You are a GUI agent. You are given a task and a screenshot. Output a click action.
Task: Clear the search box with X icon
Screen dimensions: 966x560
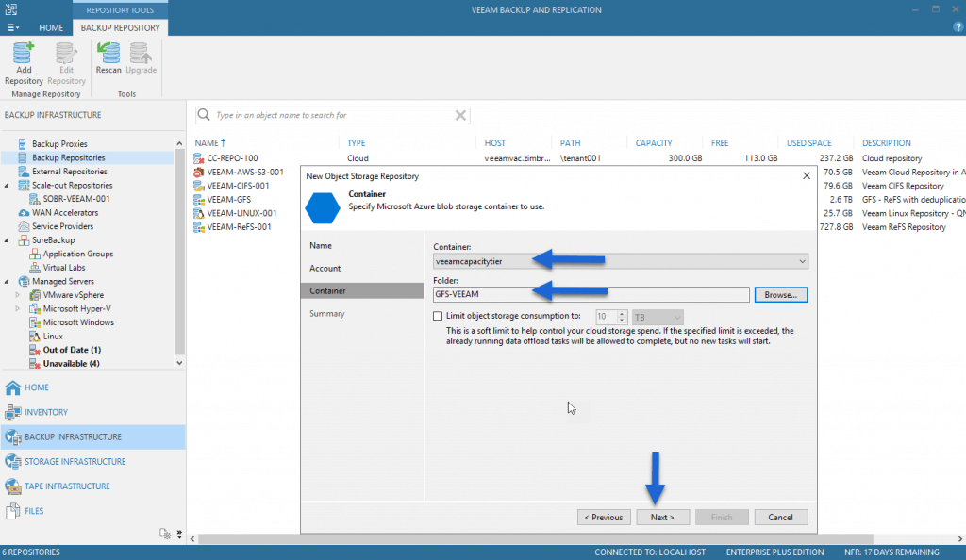pos(460,115)
